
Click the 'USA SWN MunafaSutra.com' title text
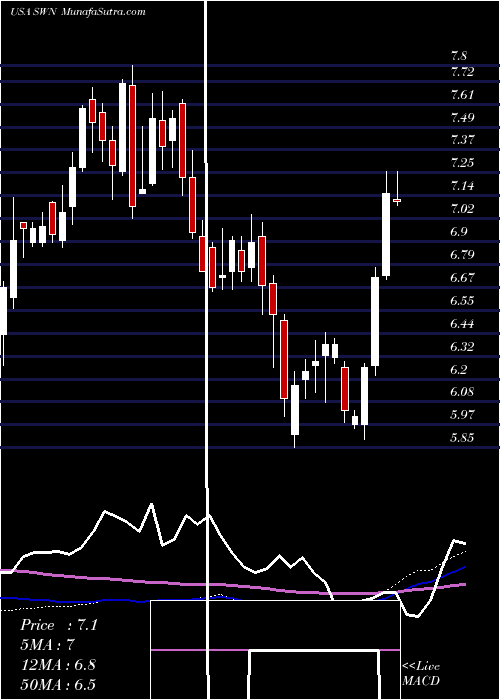(x=78, y=12)
